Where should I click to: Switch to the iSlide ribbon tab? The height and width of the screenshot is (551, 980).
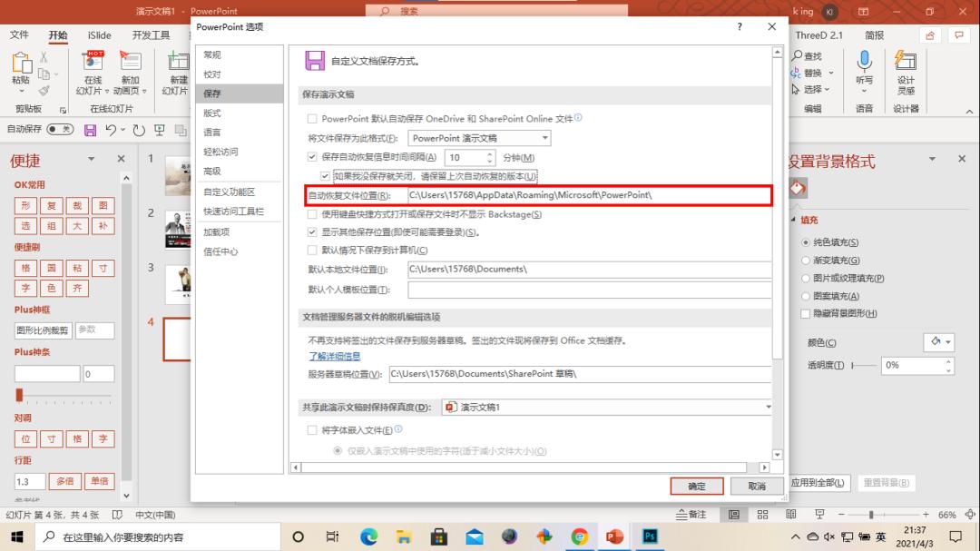click(x=98, y=34)
